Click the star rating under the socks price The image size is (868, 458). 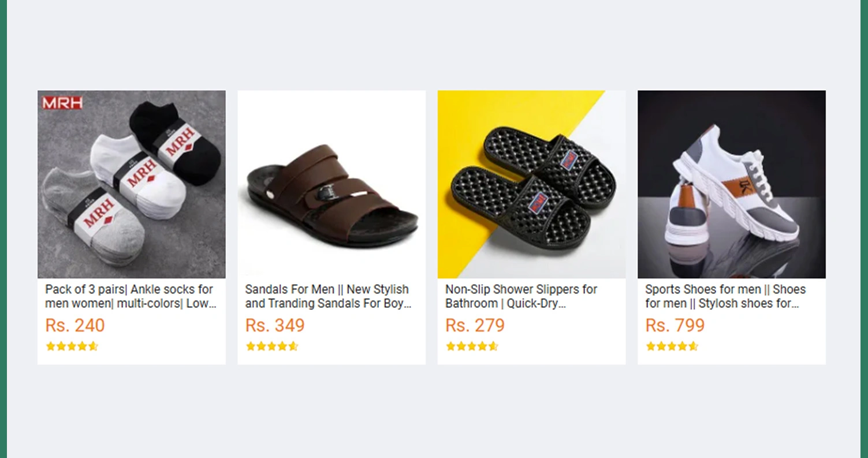pyautogui.click(x=72, y=347)
